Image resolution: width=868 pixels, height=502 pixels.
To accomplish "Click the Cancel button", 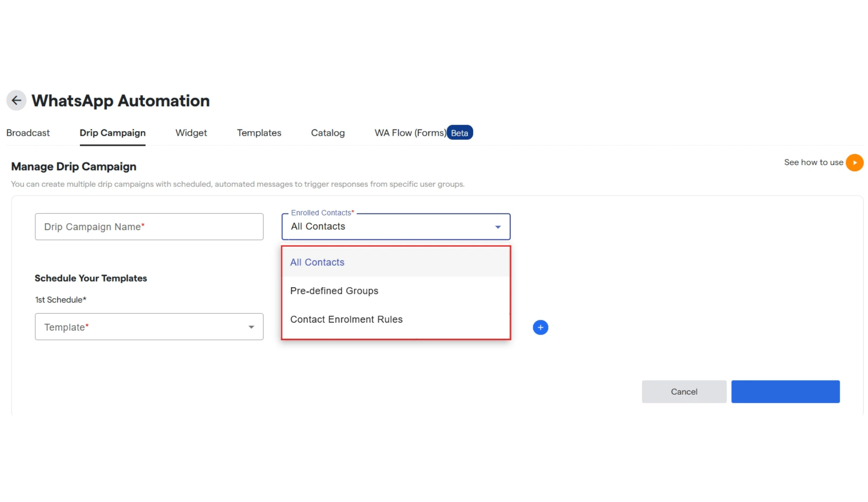I will click(684, 392).
